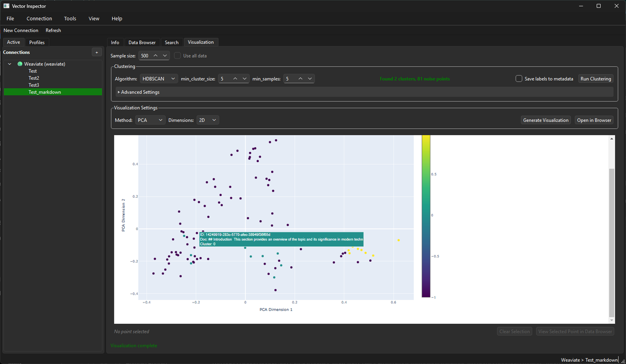The width and height of the screenshot is (626, 364).
Task: Click the plot scrollbar's down arrow
Action: click(x=612, y=320)
